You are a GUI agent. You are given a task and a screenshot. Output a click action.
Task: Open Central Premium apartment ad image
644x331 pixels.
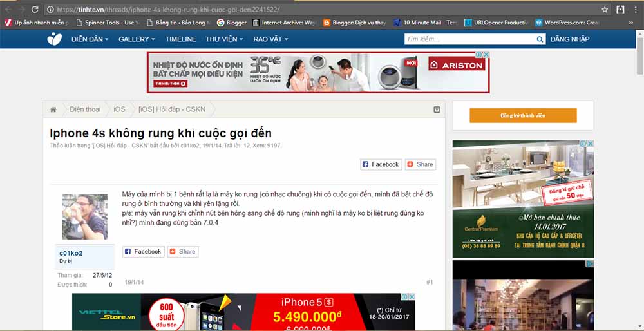click(523, 199)
